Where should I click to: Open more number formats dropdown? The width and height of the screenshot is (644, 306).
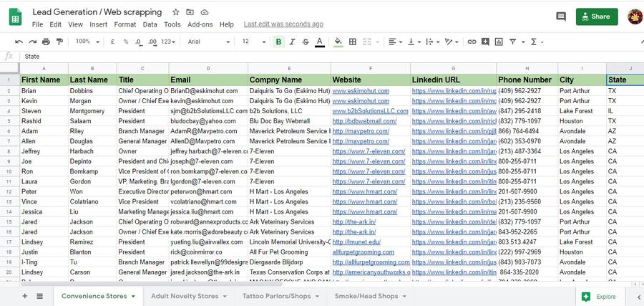click(168, 42)
